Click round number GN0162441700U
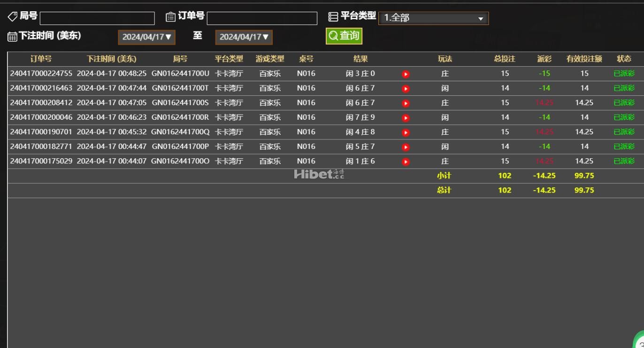644x348 pixels. pyautogui.click(x=180, y=73)
